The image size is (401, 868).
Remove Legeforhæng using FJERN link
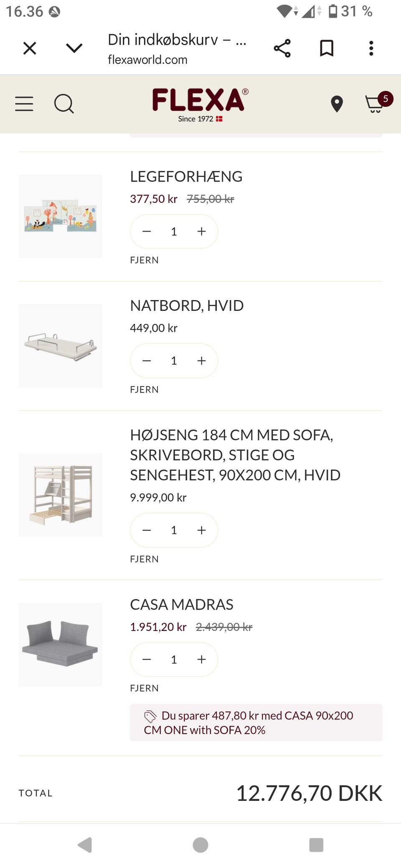click(x=144, y=260)
